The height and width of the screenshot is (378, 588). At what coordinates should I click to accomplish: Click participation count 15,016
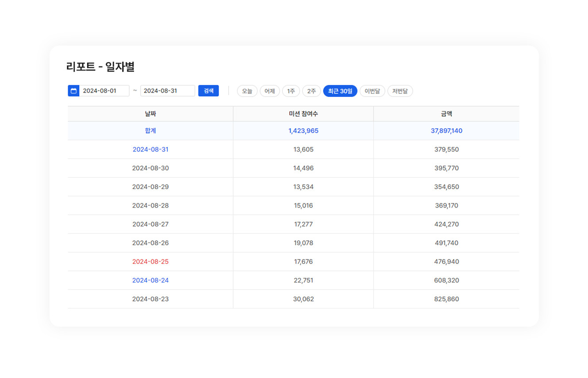click(x=304, y=205)
